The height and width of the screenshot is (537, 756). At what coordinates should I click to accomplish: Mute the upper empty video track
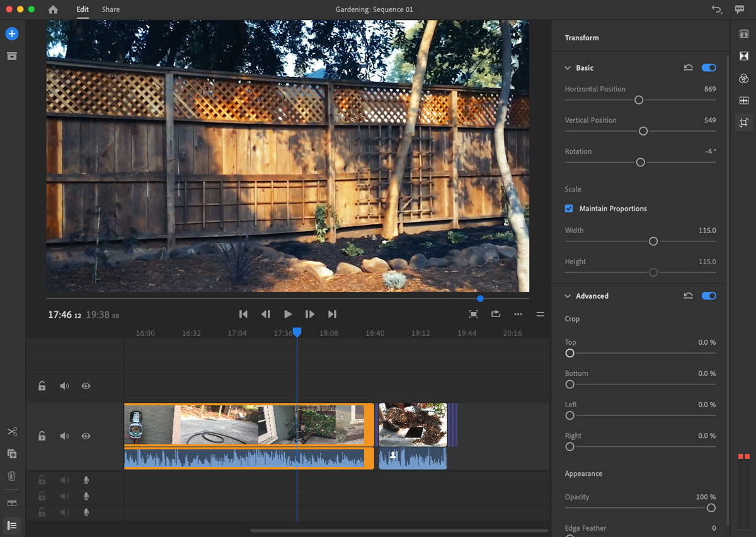[x=64, y=386]
